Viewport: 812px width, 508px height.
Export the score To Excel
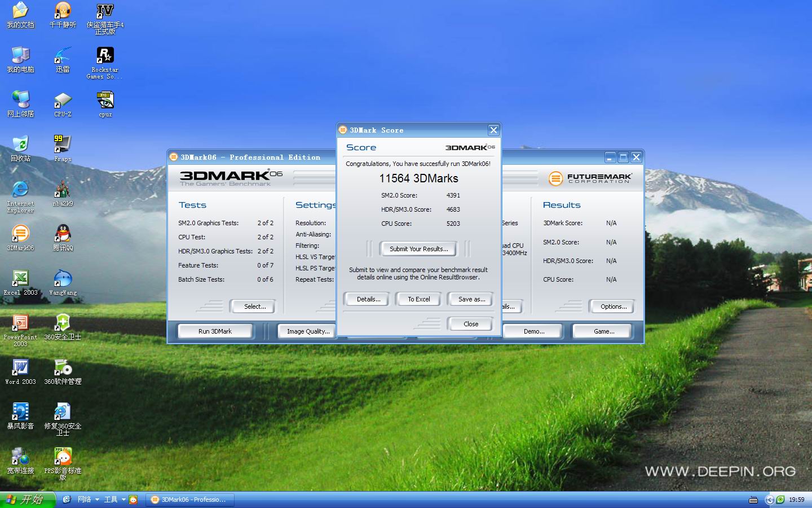(419, 299)
